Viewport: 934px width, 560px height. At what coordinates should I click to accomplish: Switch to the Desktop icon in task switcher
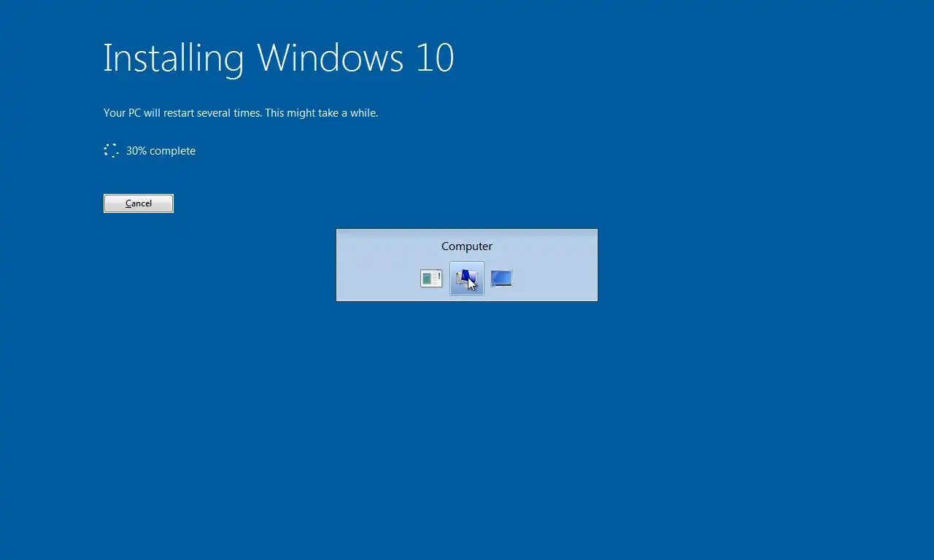(501, 279)
